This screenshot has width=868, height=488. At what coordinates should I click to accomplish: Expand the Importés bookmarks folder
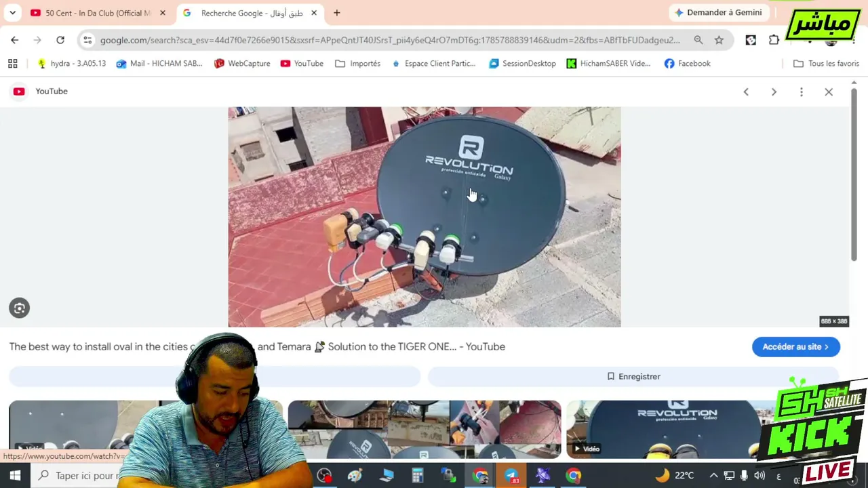coord(357,64)
